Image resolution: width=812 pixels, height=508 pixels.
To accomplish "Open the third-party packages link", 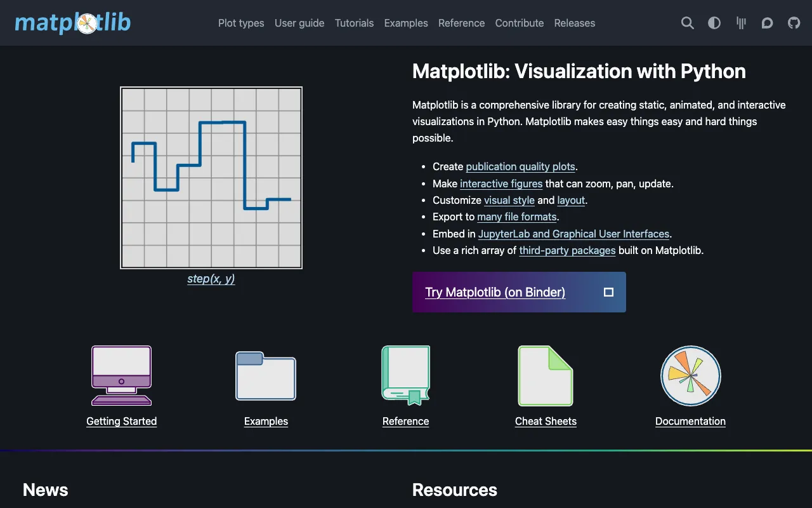I will (x=567, y=250).
